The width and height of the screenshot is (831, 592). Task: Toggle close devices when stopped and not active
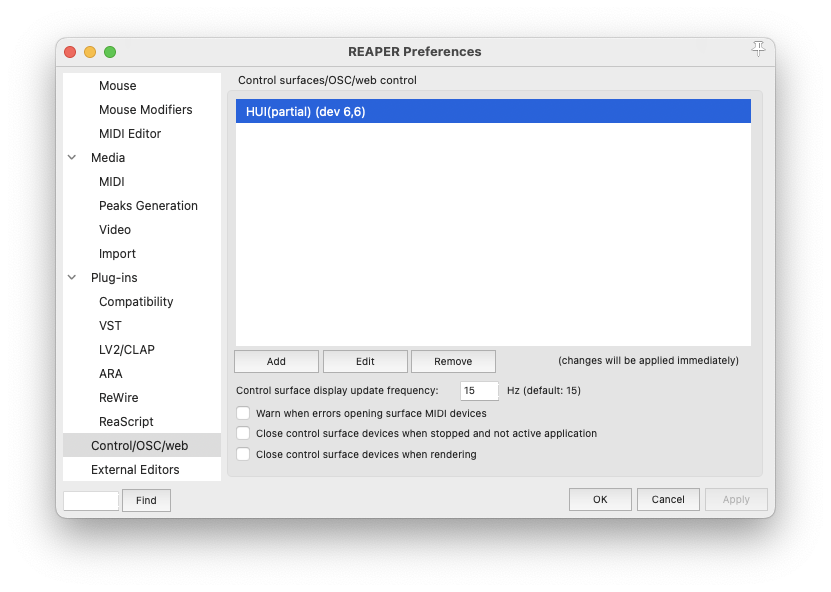(243, 433)
